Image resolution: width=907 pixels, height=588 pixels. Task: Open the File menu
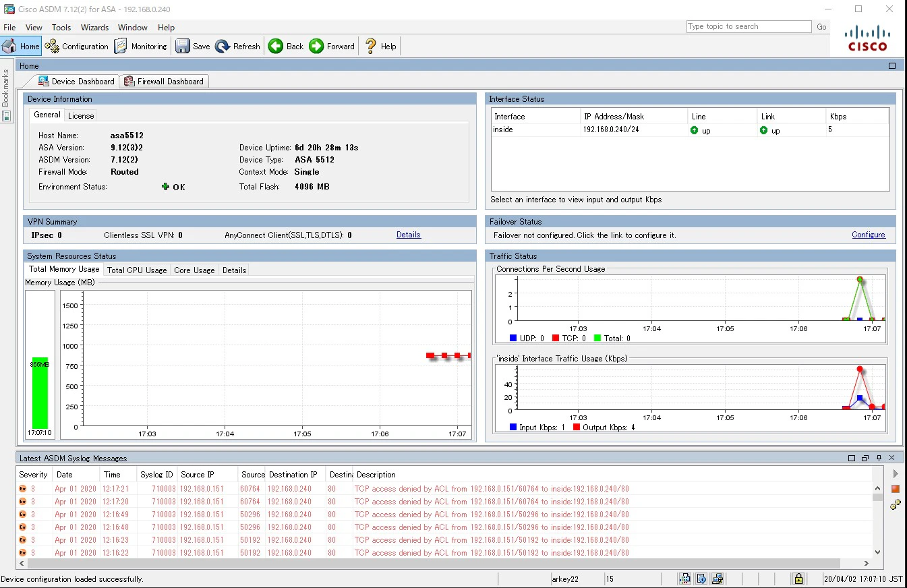click(9, 28)
